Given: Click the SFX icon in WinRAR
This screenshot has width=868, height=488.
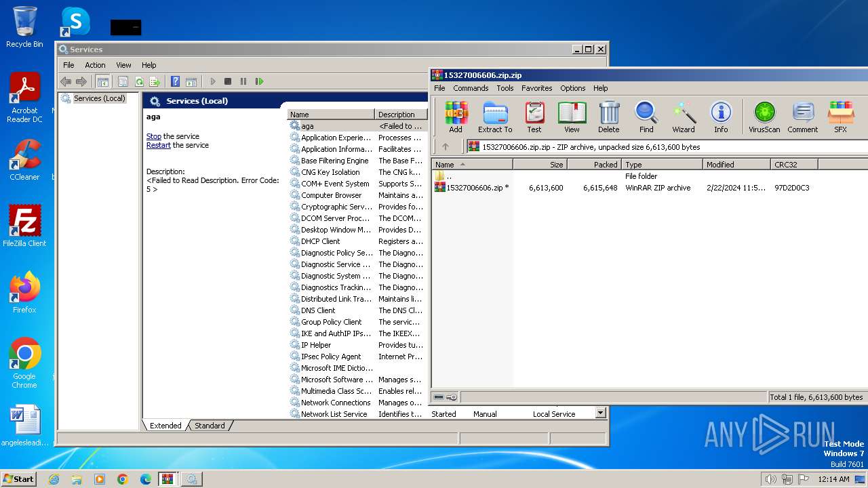Looking at the screenshot, I should click(x=840, y=117).
